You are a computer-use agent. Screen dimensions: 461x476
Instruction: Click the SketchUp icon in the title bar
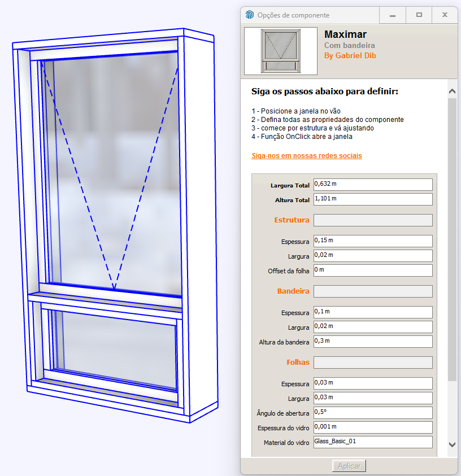click(250, 15)
